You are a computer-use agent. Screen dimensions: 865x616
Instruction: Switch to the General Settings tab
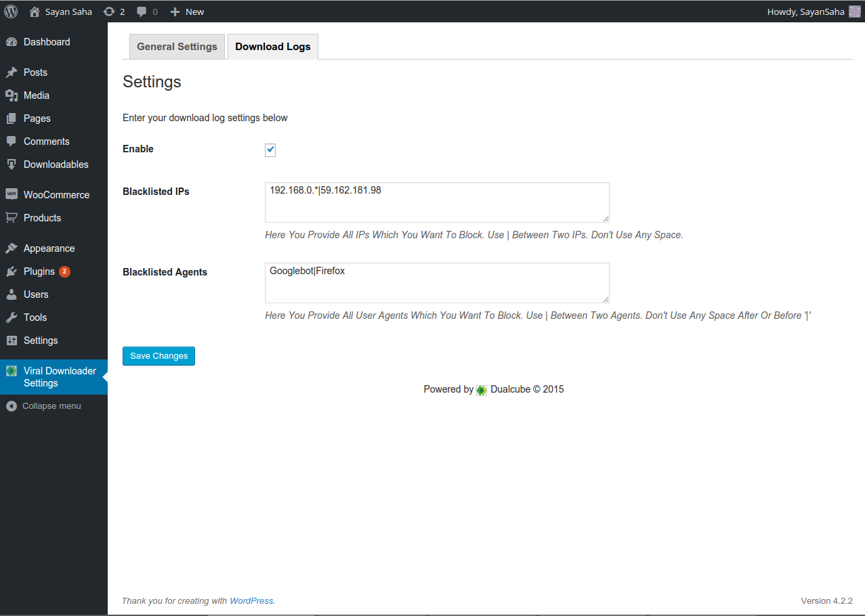[x=176, y=46]
